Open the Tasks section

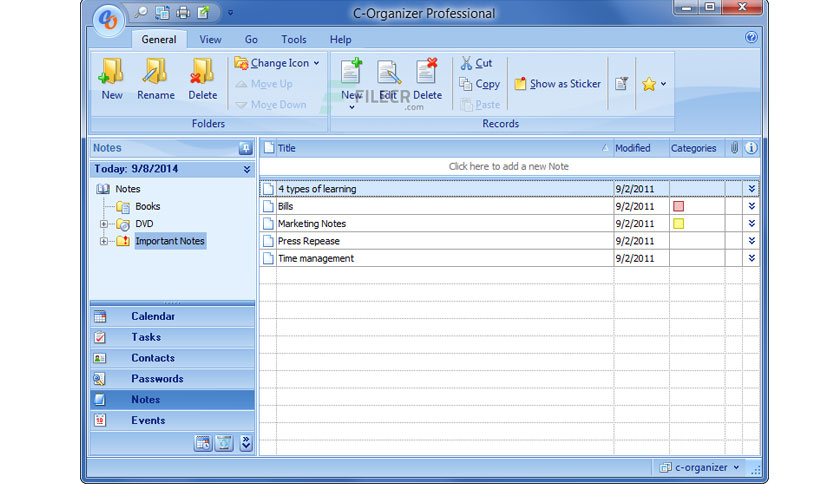click(172, 337)
